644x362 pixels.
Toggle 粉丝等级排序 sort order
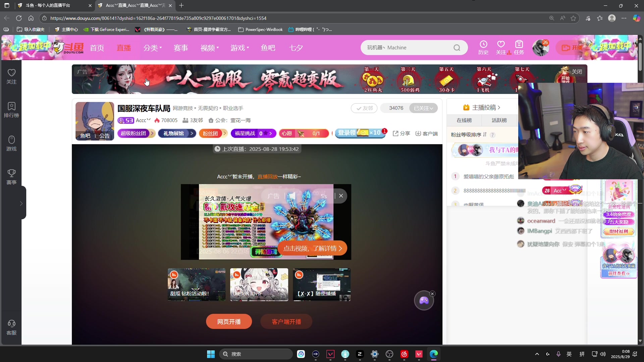[485, 134]
